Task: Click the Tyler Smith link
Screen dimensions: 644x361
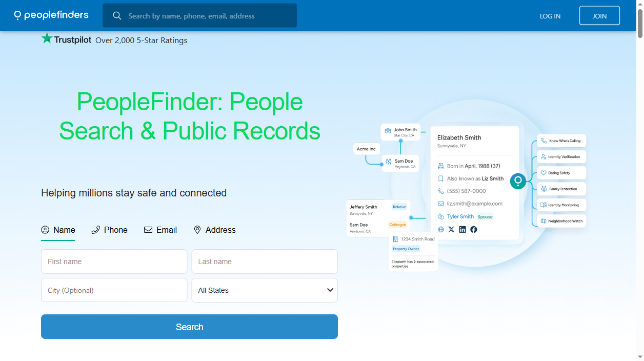Action: pyautogui.click(x=460, y=216)
